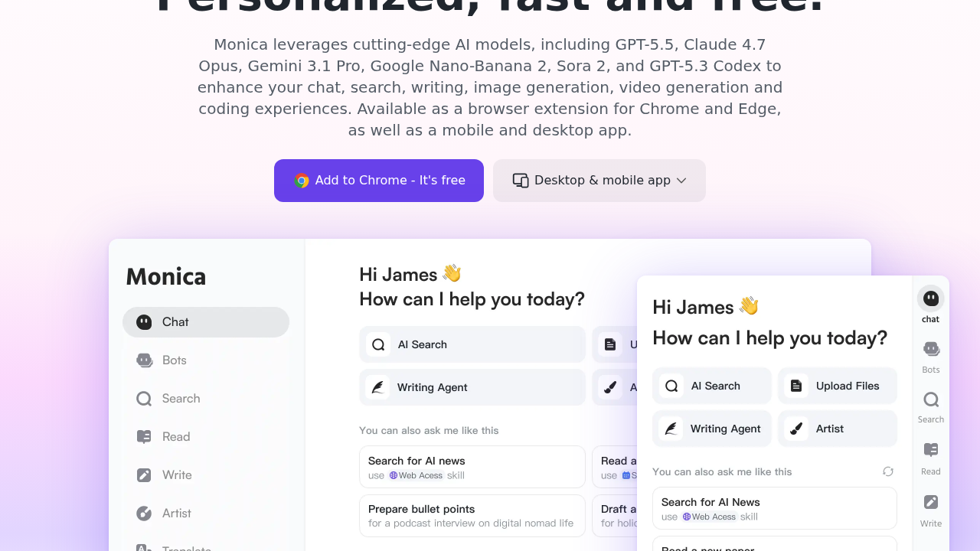Click Upload Files in the popup panel
The image size is (980, 551).
[x=838, y=386]
